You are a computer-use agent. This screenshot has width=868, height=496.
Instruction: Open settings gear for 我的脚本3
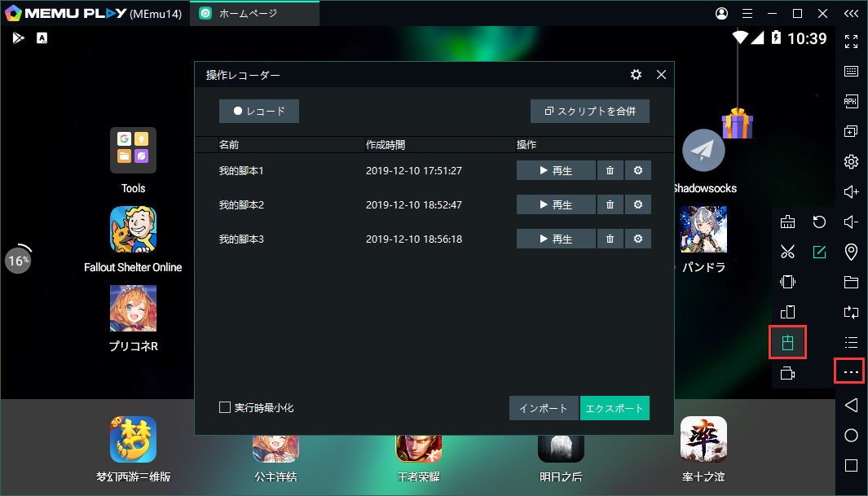pyautogui.click(x=638, y=239)
